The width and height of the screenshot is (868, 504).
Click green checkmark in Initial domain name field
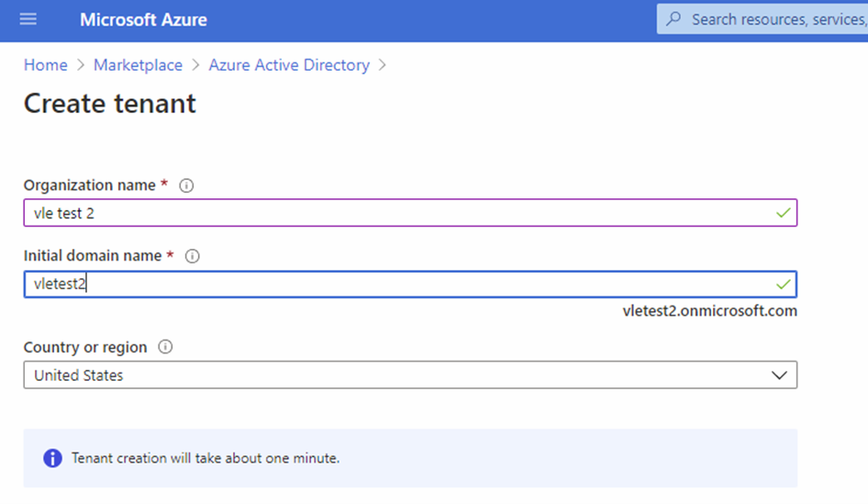tap(783, 285)
